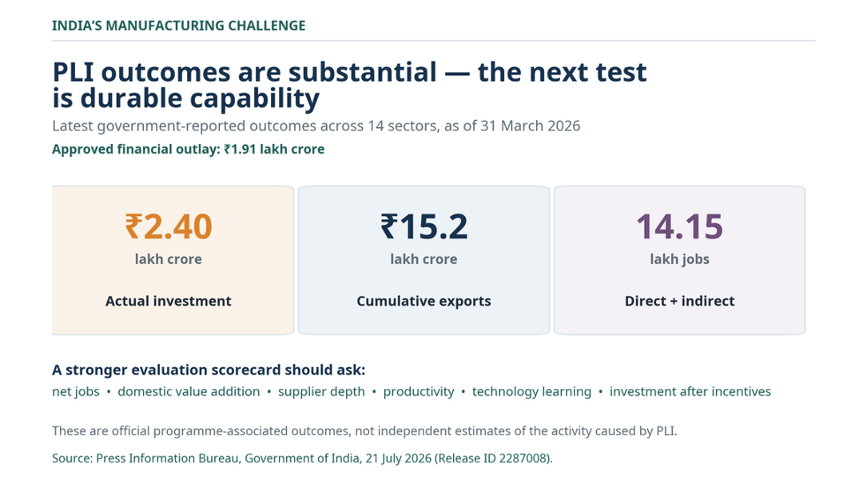This screenshot has width=868, height=489.
Task: Click investment after incentives item
Action: 691,392
